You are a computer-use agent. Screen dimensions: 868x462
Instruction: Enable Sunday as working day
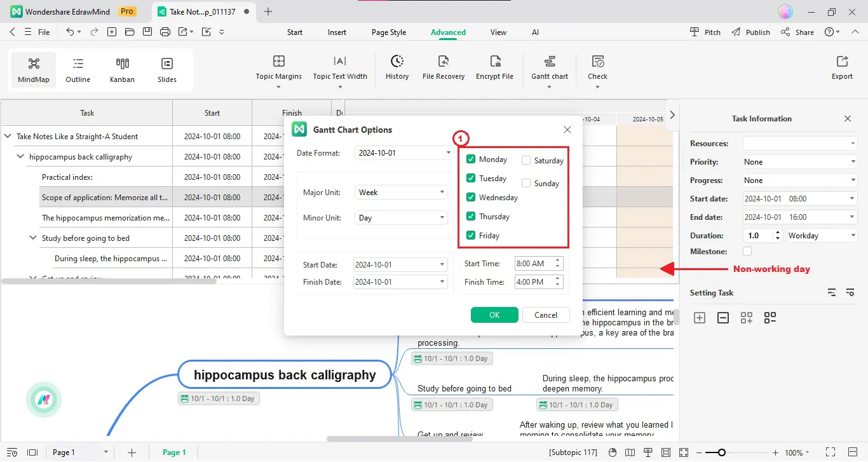(526, 183)
